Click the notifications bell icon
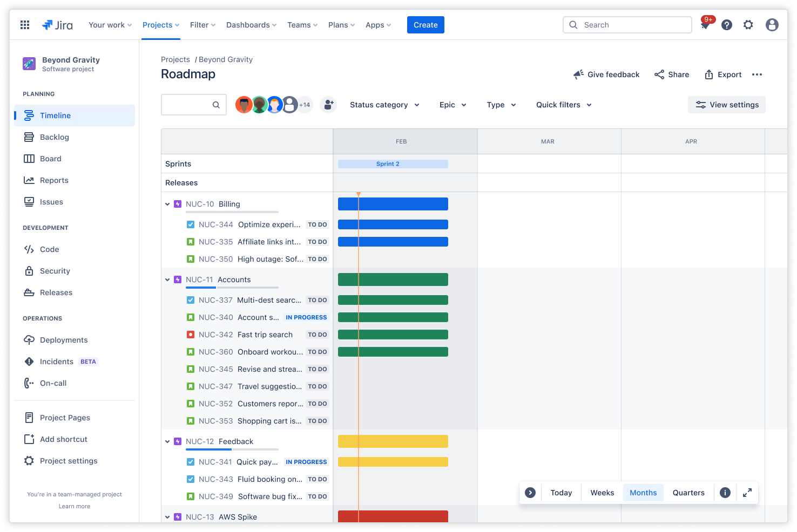 click(705, 25)
